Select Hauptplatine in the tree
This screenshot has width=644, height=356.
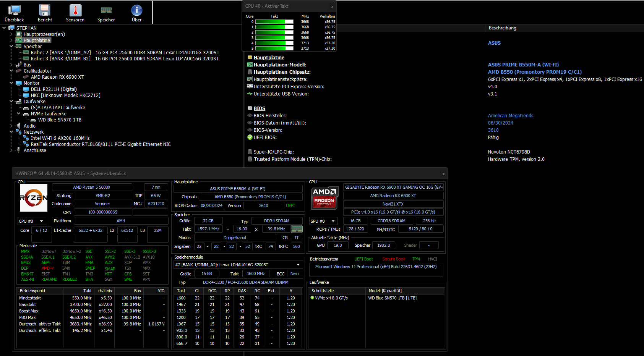(x=37, y=40)
